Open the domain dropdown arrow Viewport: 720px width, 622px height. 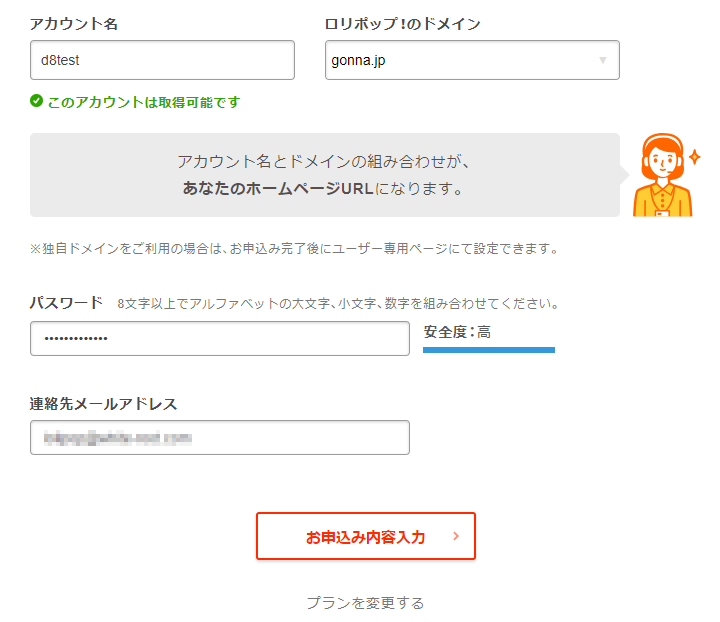pyautogui.click(x=602, y=60)
